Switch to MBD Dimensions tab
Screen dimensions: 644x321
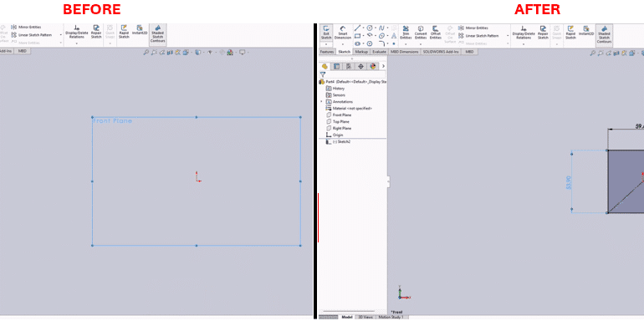tap(405, 52)
